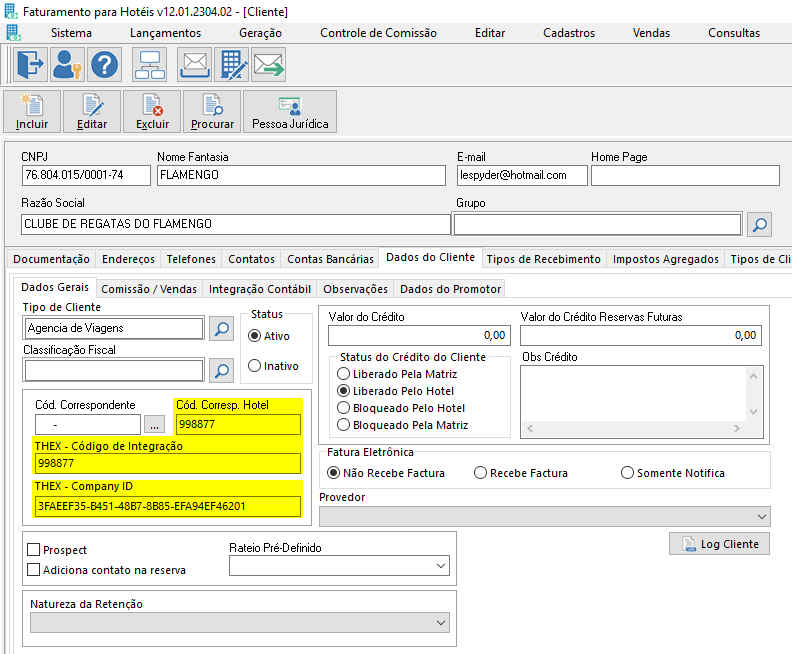Click the envelope with green arrow icon
This screenshot has height=654, width=792.
[269, 65]
